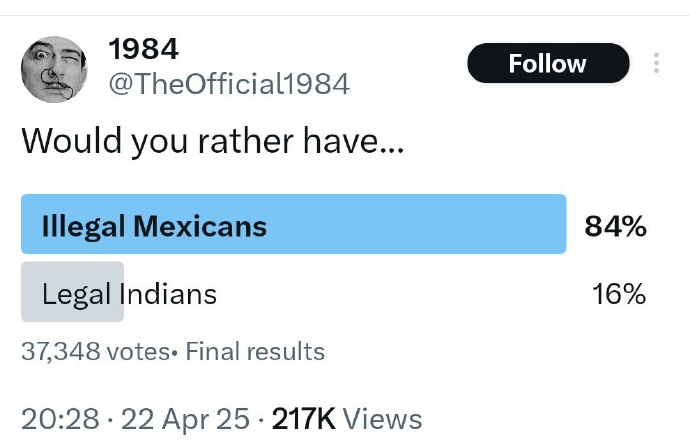Open the three-dot more options menu
690x448 pixels.
(x=656, y=63)
